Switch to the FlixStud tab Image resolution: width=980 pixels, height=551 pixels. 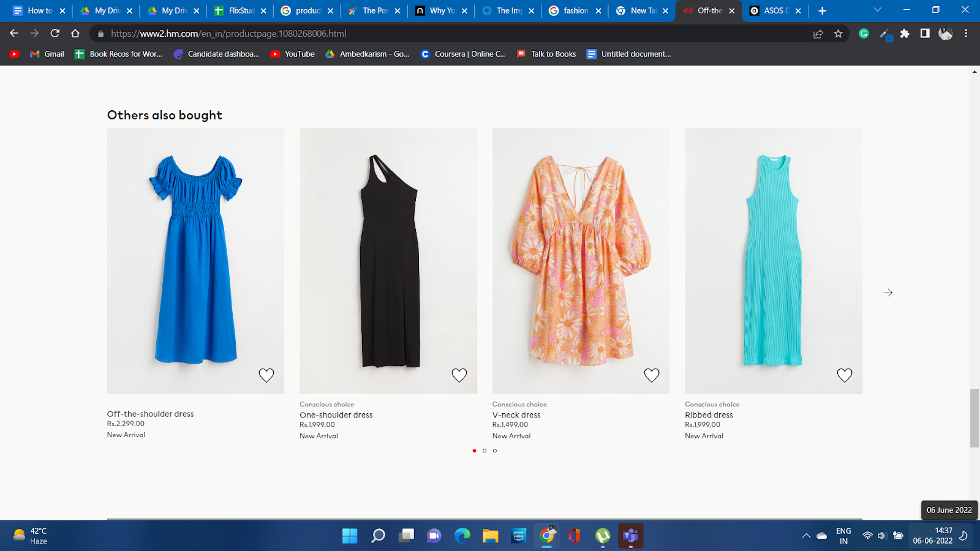tap(241, 10)
